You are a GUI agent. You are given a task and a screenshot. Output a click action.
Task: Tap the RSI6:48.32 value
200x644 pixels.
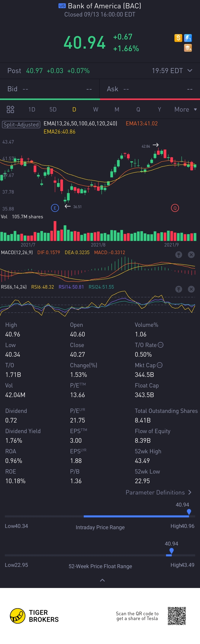(42, 287)
